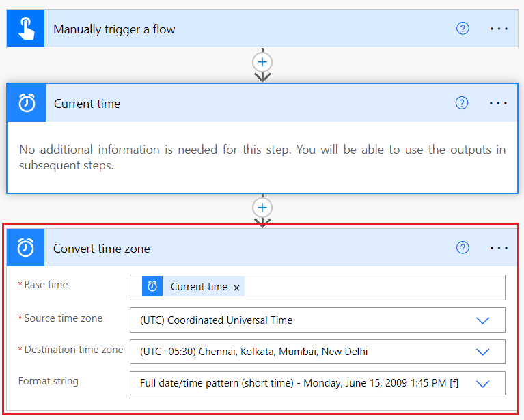Open help for Manually trigger a flow
The height and width of the screenshot is (420, 524).
[463, 29]
